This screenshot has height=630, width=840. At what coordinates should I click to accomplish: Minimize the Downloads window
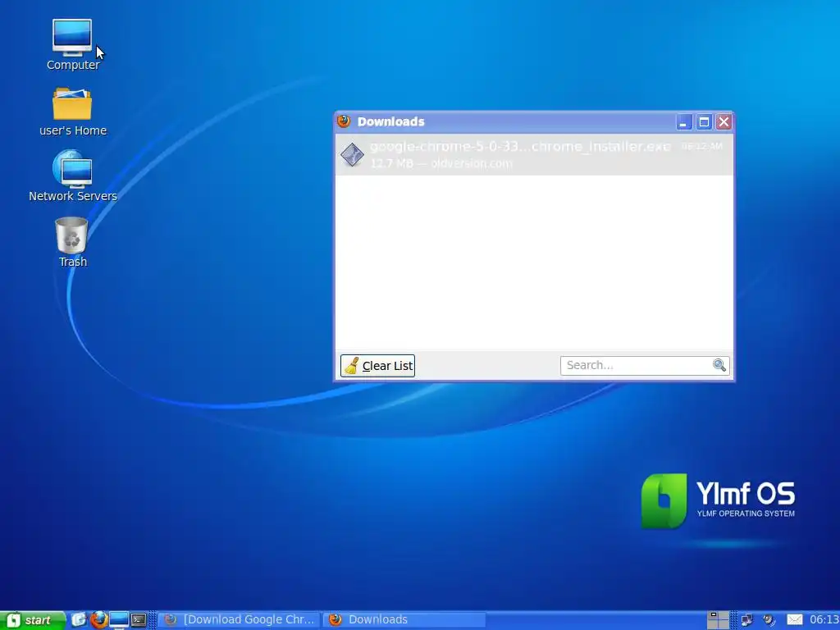(x=683, y=122)
